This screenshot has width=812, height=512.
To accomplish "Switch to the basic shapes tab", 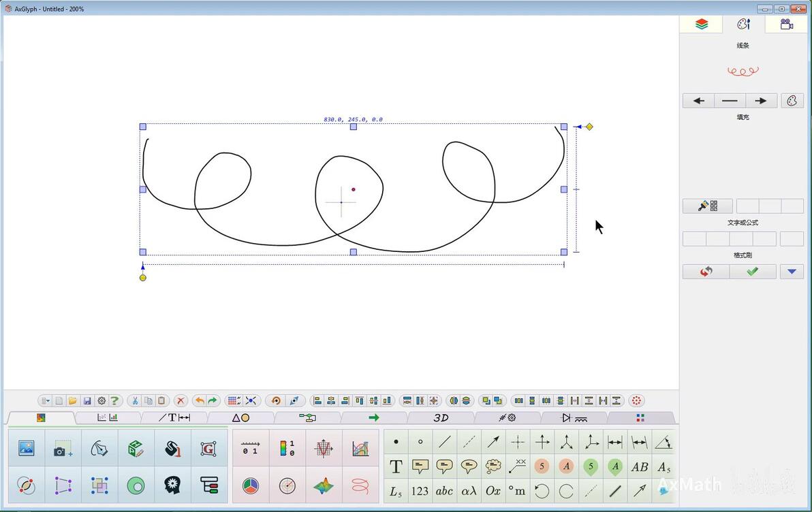I will click(240, 417).
